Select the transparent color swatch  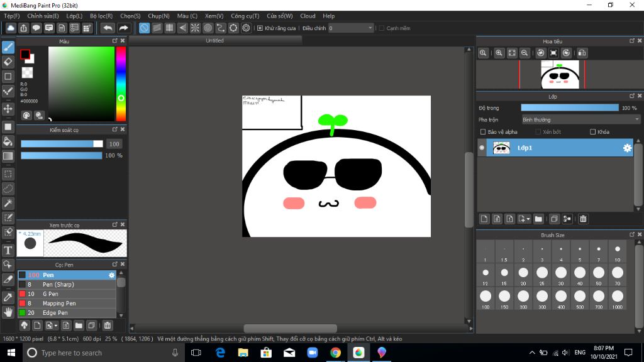point(27,73)
